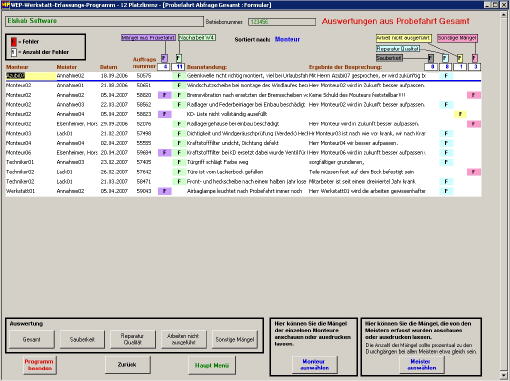Click the gray Sauberkeit header label
Image resolution: width=510 pixels, height=381 pixels.
389,58
